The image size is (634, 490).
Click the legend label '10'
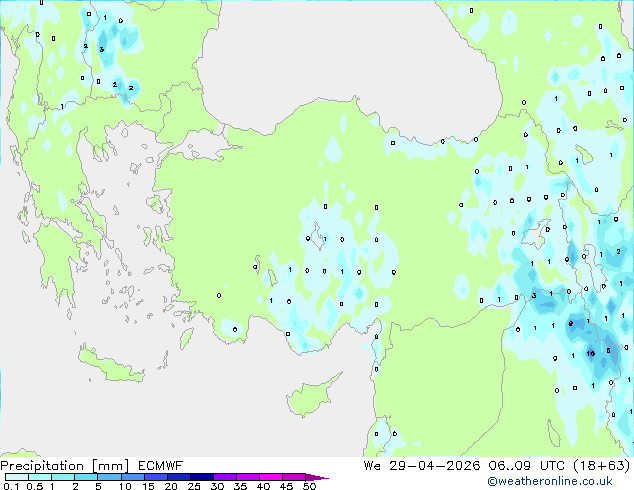[x=125, y=486]
